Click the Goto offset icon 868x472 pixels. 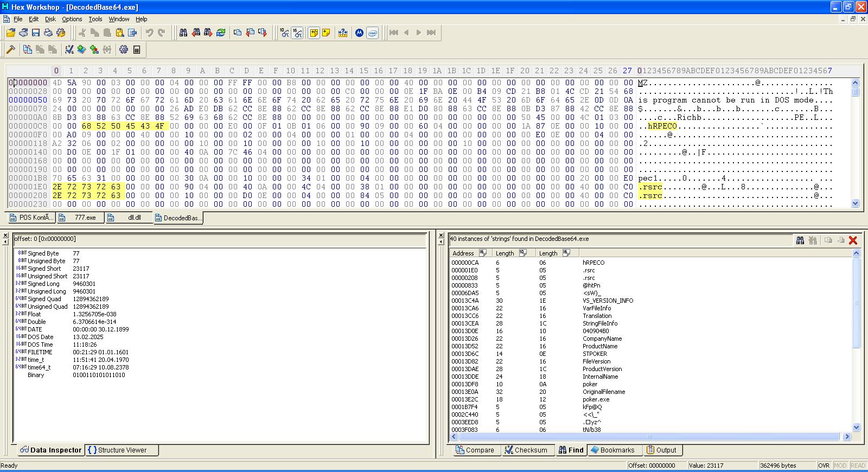pos(238,33)
